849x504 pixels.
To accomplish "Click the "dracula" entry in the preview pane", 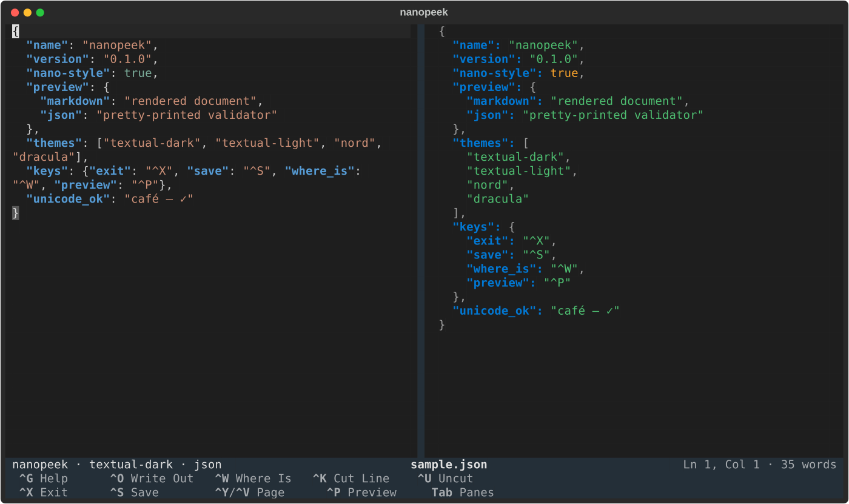I will coord(498,199).
